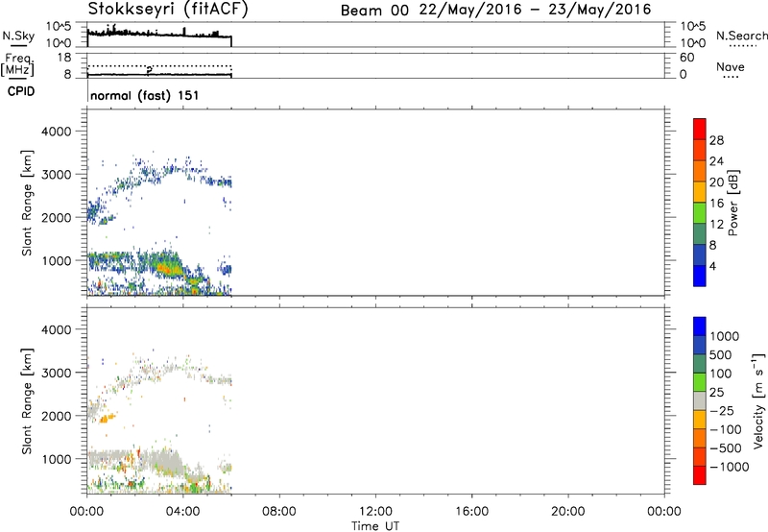
Task: Click the dotted Nave line in frequency panel
Action: click(x=159, y=65)
